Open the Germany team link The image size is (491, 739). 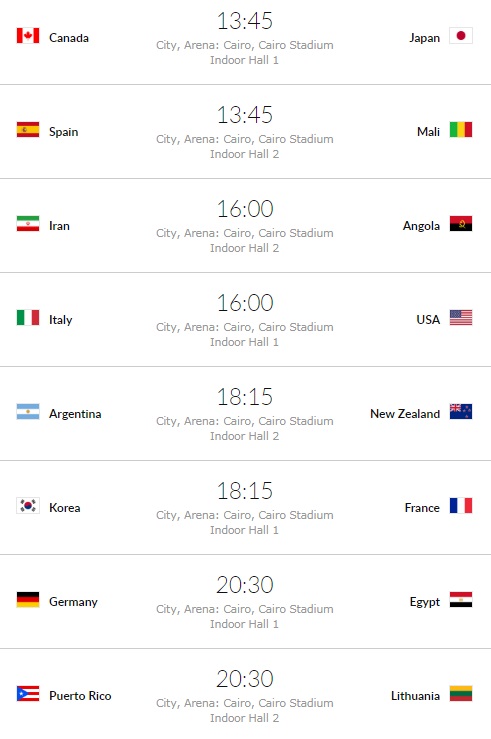point(73,602)
